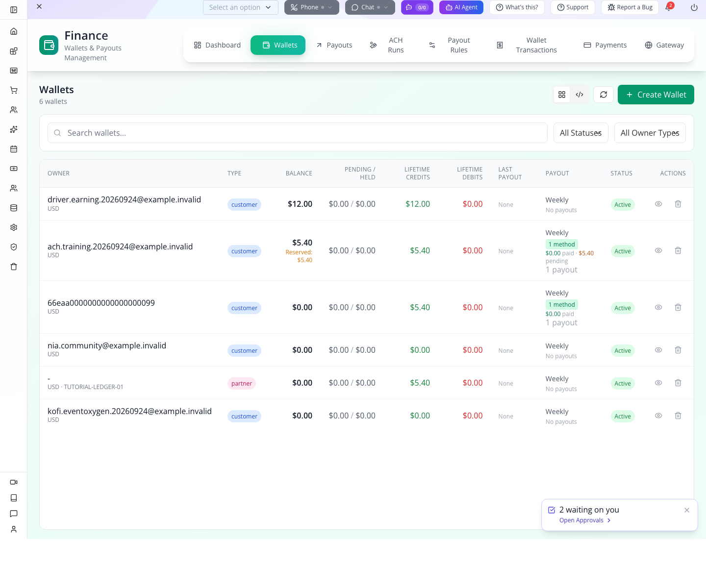Screen dimensions: 706x588
Task: Open the shield icon in the sidebar
Action: [x=14, y=247]
